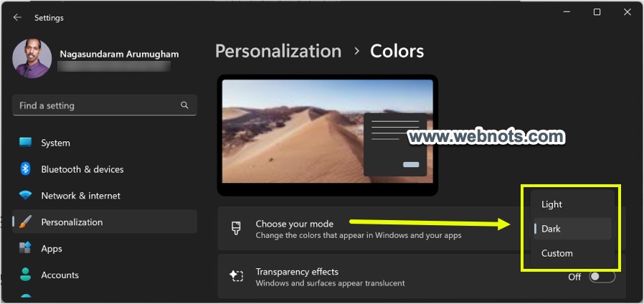Go to Personalization via breadcrumb

(x=278, y=52)
